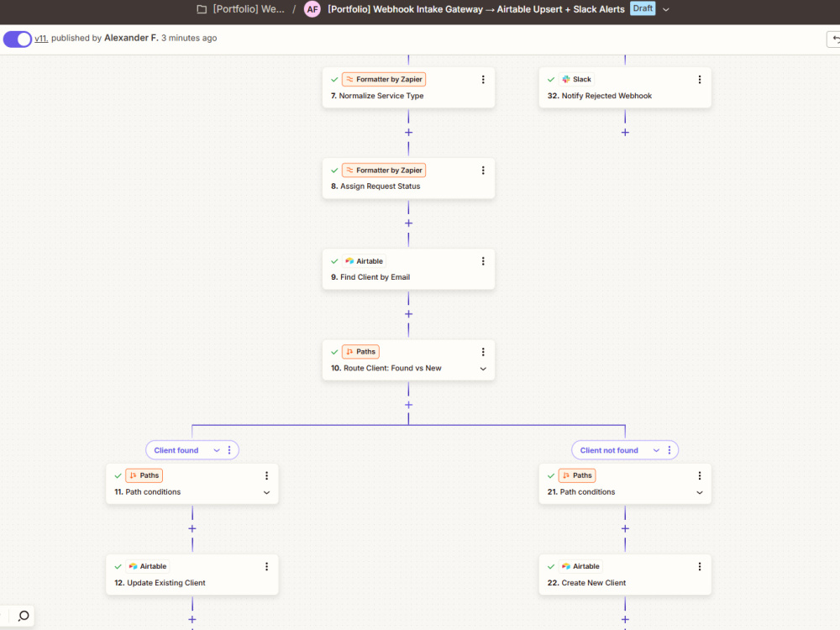Click the undo arrow button at top right
This screenshot has width=840, height=630.
835,39
